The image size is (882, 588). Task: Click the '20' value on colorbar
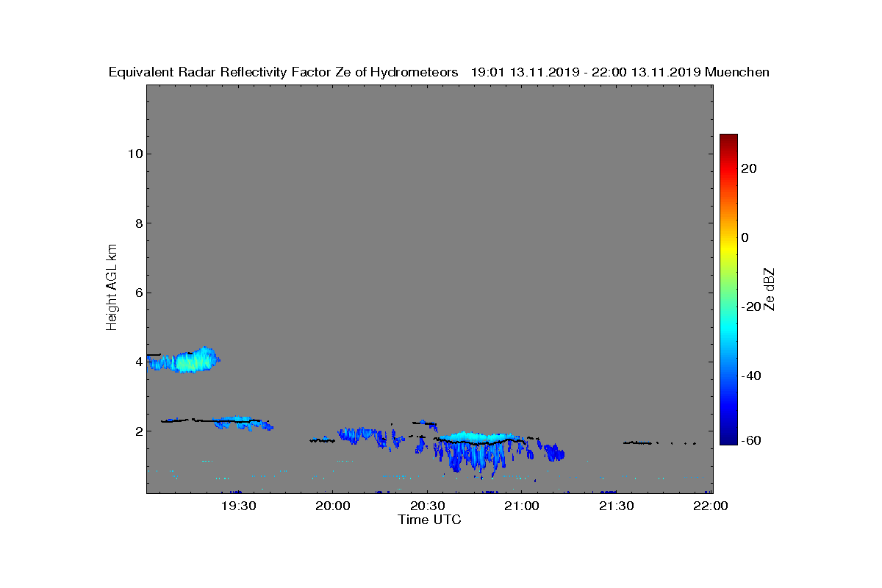pos(749,168)
